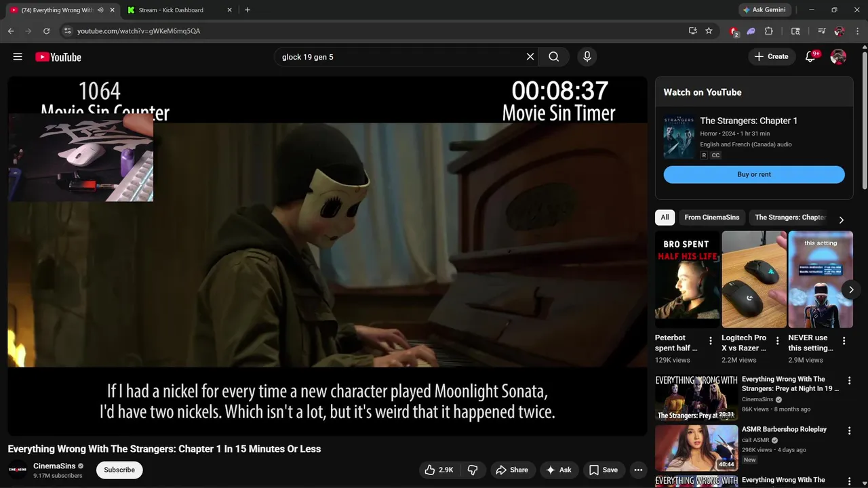The image size is (868, 488).
Task: View site information icon in address bar
Action: pyautogui.click(x=67, y=30)
